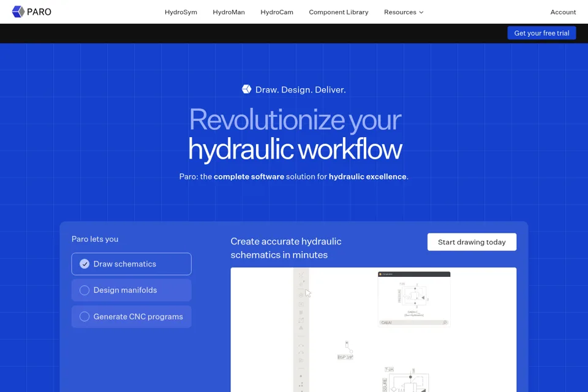
Task: Expand the Resources dropdown menu
Action: click(x=404, y=12)
